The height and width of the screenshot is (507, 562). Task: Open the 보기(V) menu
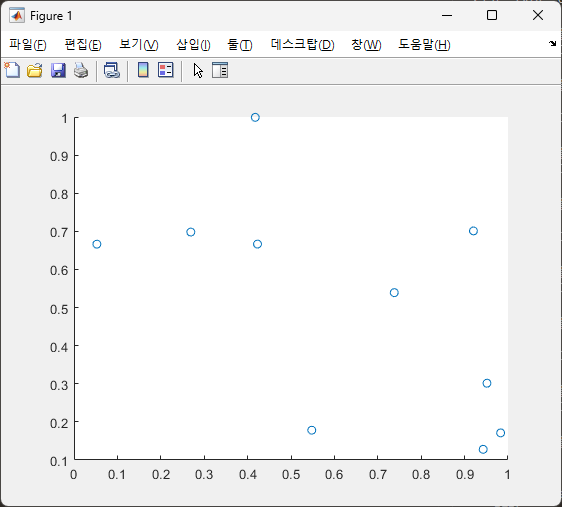click(x=139, y=44)
